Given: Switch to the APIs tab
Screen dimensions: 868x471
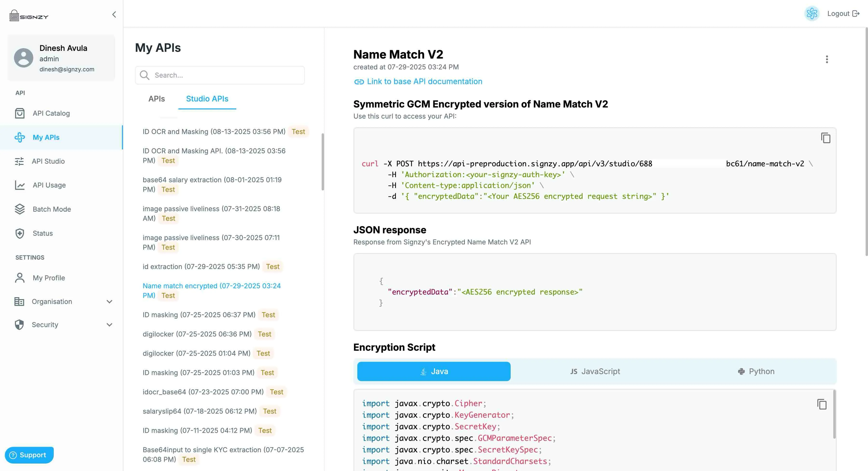Looking at the screenshot, I should click(157, 99).
